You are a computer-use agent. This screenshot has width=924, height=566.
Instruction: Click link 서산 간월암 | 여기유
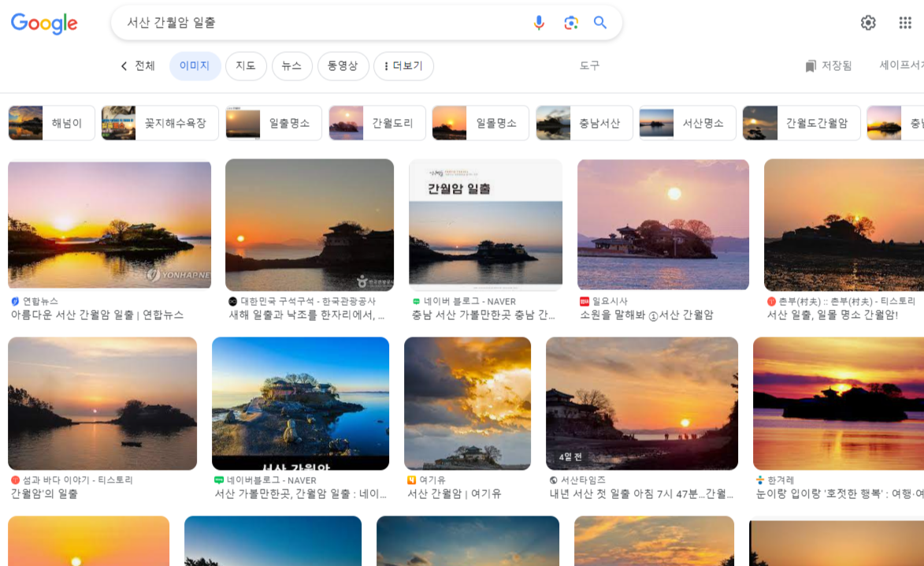click(455, 493)
